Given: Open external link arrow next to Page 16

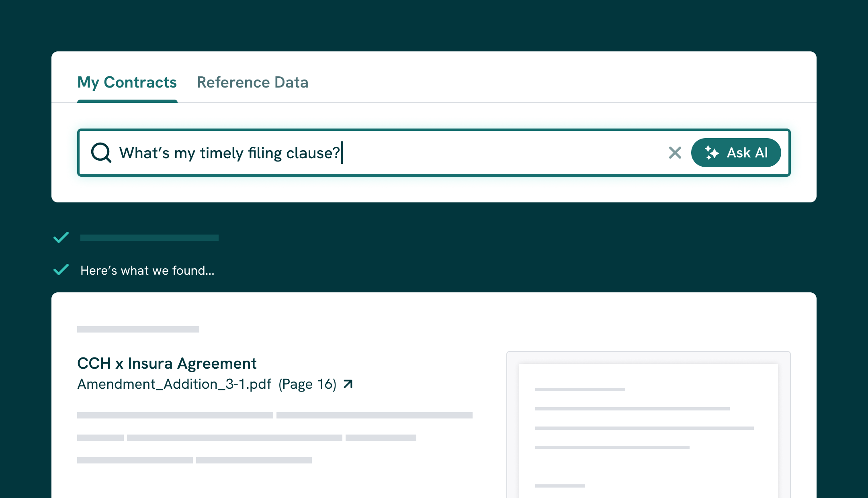Looking at the screenshot, I should tap(348, 384).
